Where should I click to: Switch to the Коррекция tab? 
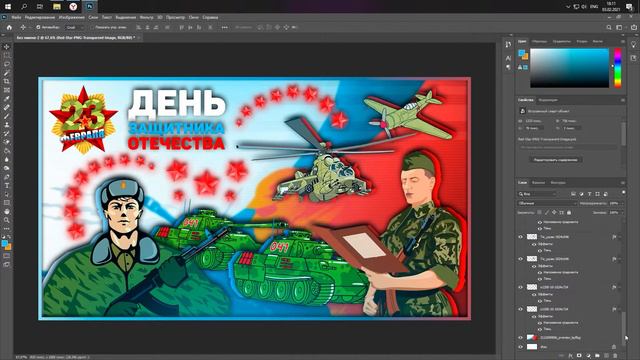click(x=548, y=100)
